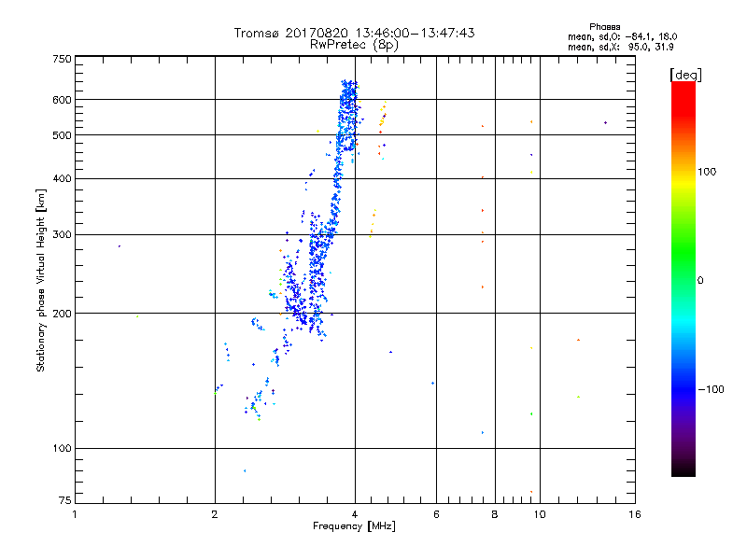Viewport: 747px width, 560px height.
Task: Click the y-axis label '600'
Action: pyautogui.click(x=62, y=100)
